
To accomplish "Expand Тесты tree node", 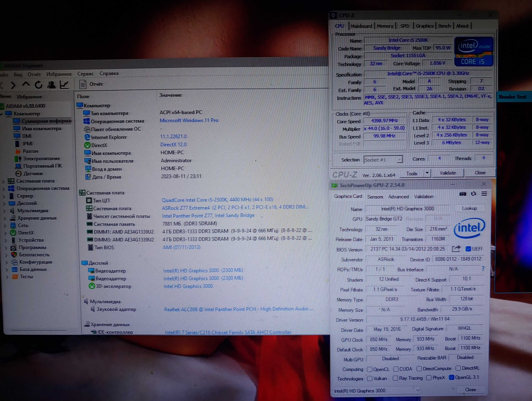I will 7,277.
